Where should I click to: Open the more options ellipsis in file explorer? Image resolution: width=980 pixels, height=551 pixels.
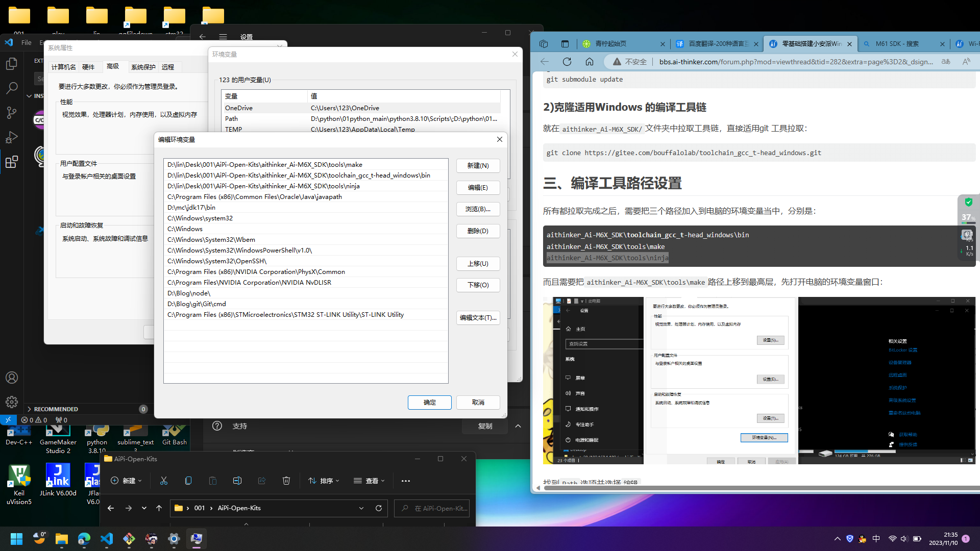click(406, 481)
